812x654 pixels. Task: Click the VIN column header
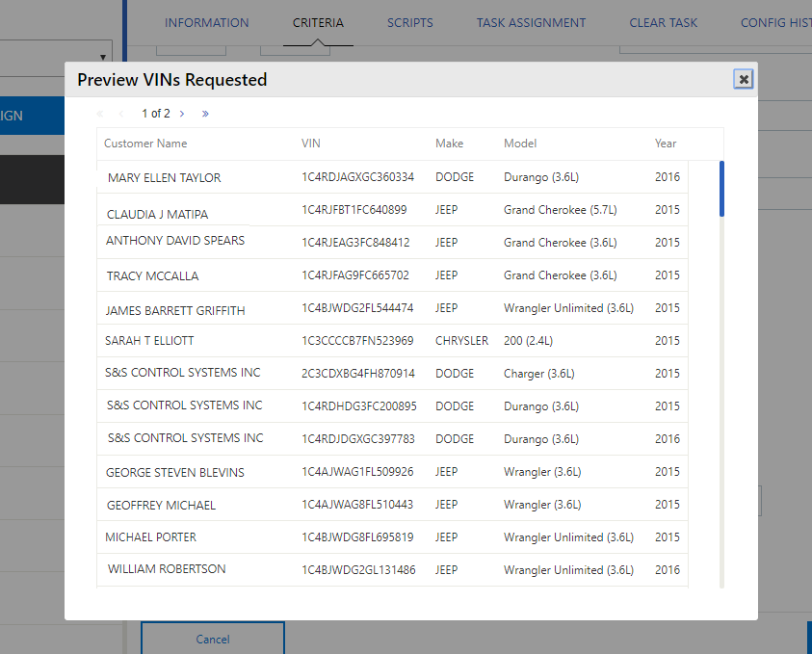click(x=311, y=144)
